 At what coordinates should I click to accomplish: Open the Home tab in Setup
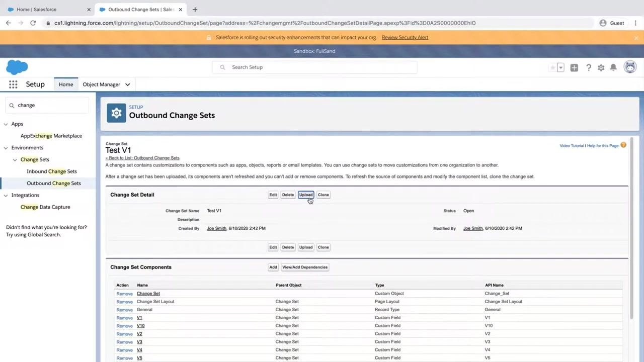pyautogui.click(x=66, y=84)
